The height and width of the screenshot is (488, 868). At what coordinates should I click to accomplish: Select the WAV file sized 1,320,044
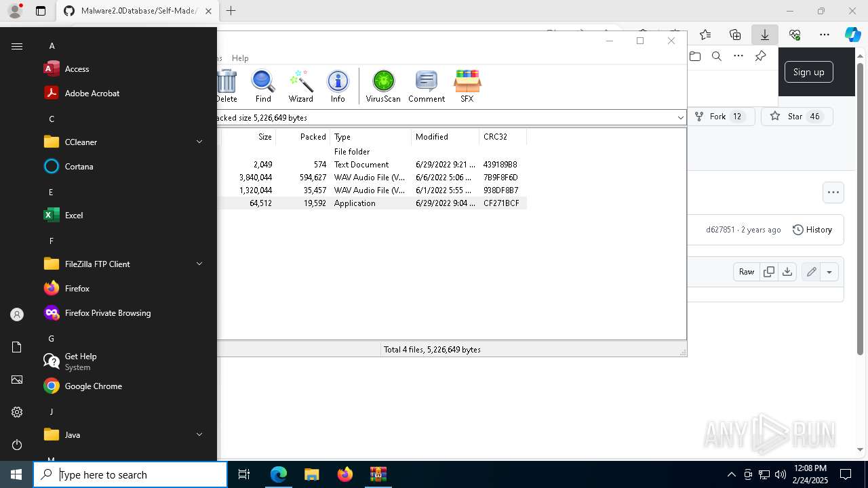coord(372,190)
